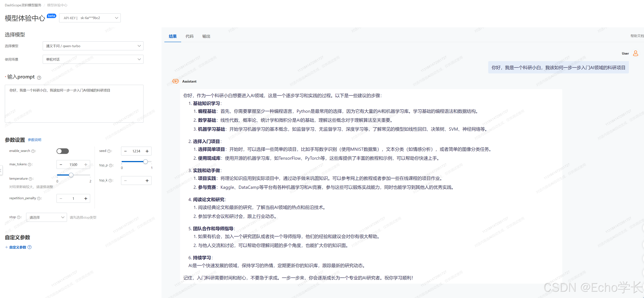Click help icon beside enable_search
The width and height of the screenshot is (644, 298).
click(33, 151)
